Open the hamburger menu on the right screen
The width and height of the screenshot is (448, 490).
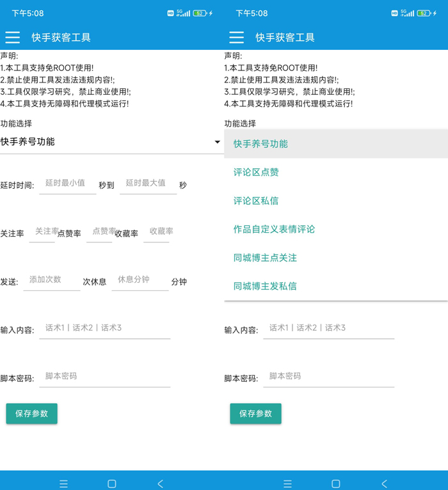(x=237, y=37)
